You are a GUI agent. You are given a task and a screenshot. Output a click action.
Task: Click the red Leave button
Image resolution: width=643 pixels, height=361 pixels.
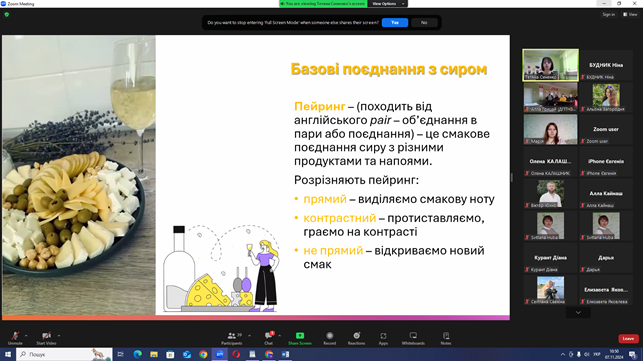coord(628,338)
